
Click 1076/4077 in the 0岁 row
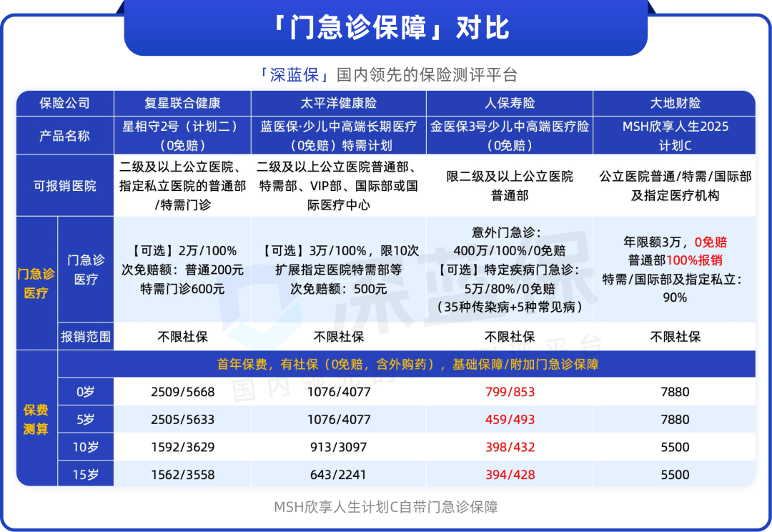(x=338, y=392)
